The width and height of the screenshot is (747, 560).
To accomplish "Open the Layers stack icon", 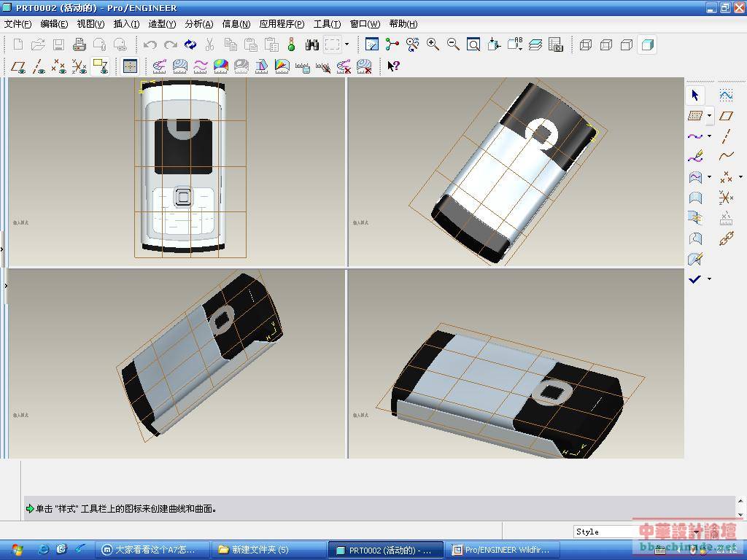I will coord(535,44).
